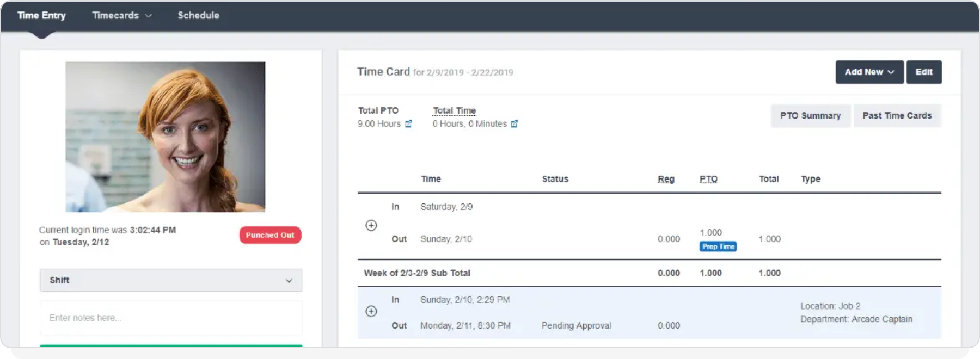This screenshot has height=359, width=980.
Task: Click the green button below notes
Action: point(171,345)
